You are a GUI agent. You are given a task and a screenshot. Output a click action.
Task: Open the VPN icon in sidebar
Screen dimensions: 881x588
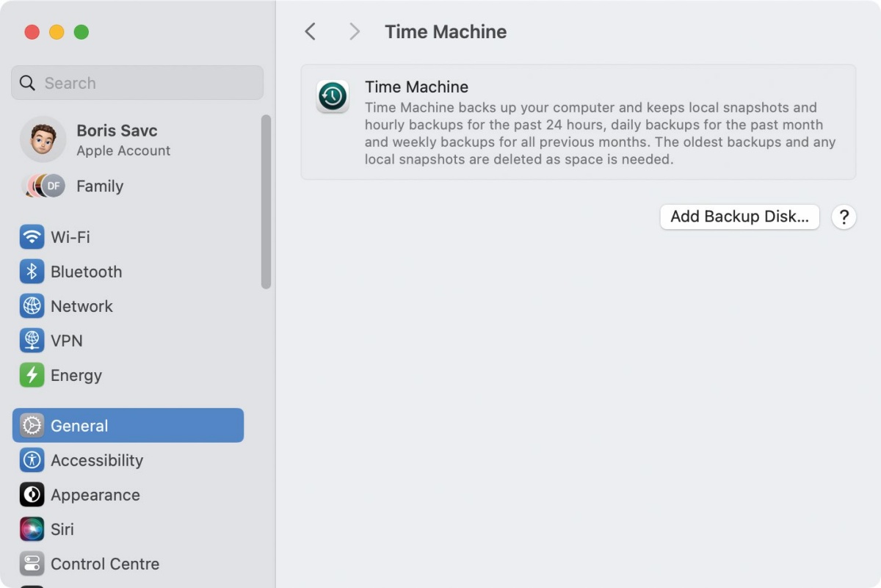[x=32, y=341]
